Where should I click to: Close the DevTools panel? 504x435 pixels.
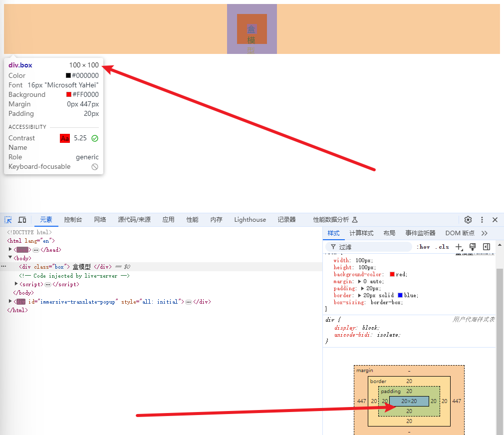point(495,220)
